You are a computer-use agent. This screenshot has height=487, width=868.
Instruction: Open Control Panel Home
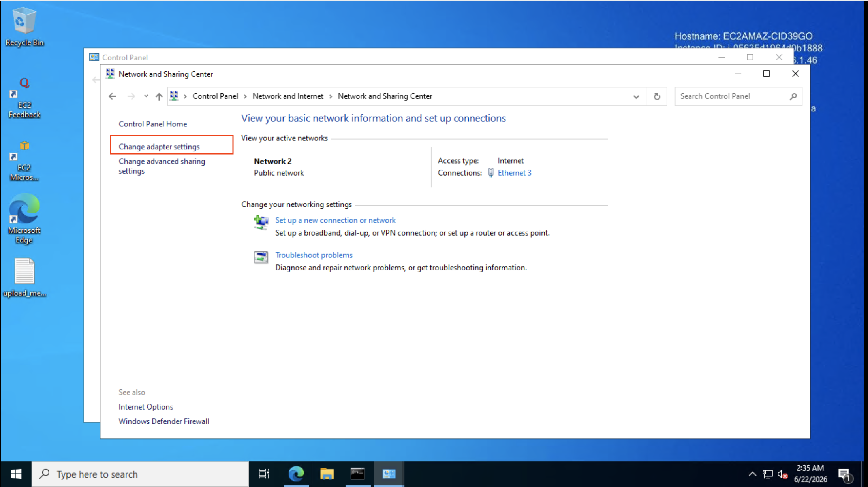[x=153, y=124]
